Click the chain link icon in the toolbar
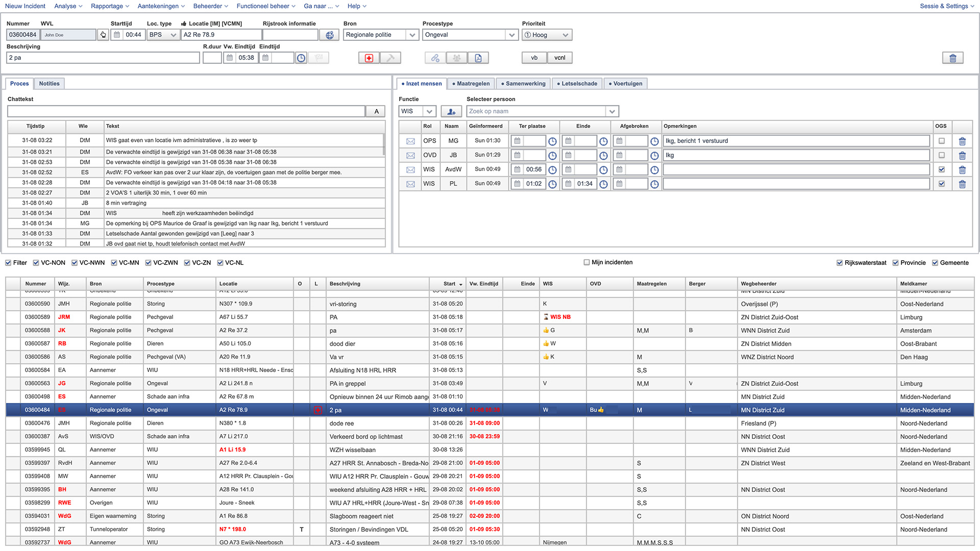Viewport: 980px width, 551px height. [x=434, y=58]
